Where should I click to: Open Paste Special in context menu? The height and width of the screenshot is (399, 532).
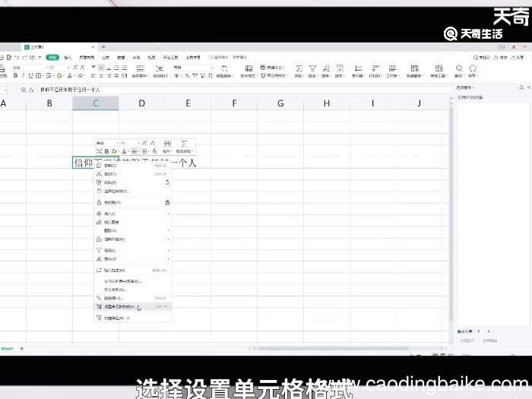coord(133,191)
